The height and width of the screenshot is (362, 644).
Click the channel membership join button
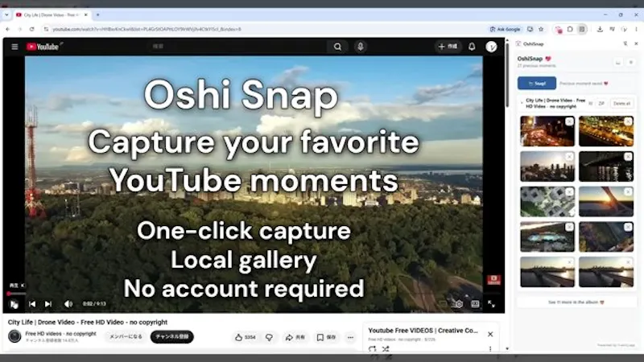point(126,336)
